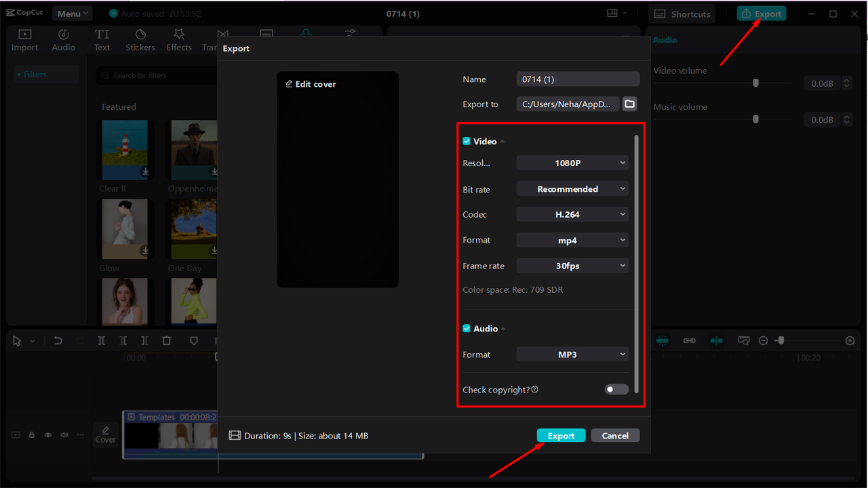This screenshot has height=488, width=868.
Task: Click the Delete left trim icon
Action: [x=123, y=341]
